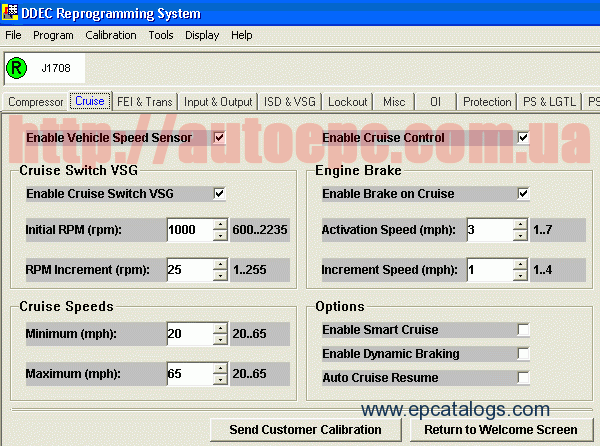Enable Smart Cruise checkbox

(523, 330)
